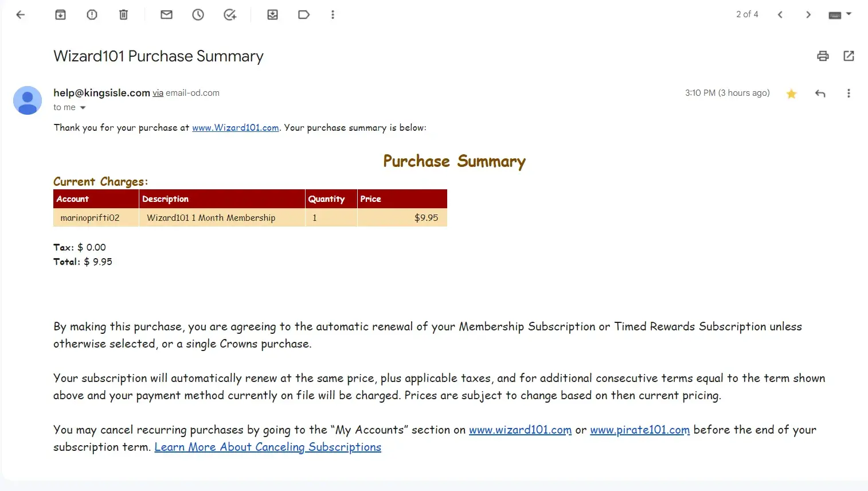The width and height of the screenshot is (868, 491).
Task: Open this message's more options menu
Action: 849,93
